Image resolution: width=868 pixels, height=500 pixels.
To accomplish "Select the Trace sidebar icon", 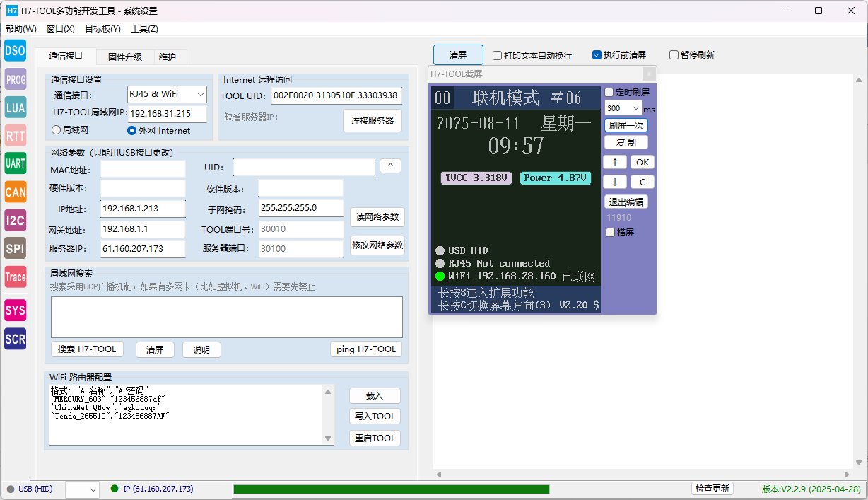I will click(x=16, y=277).
